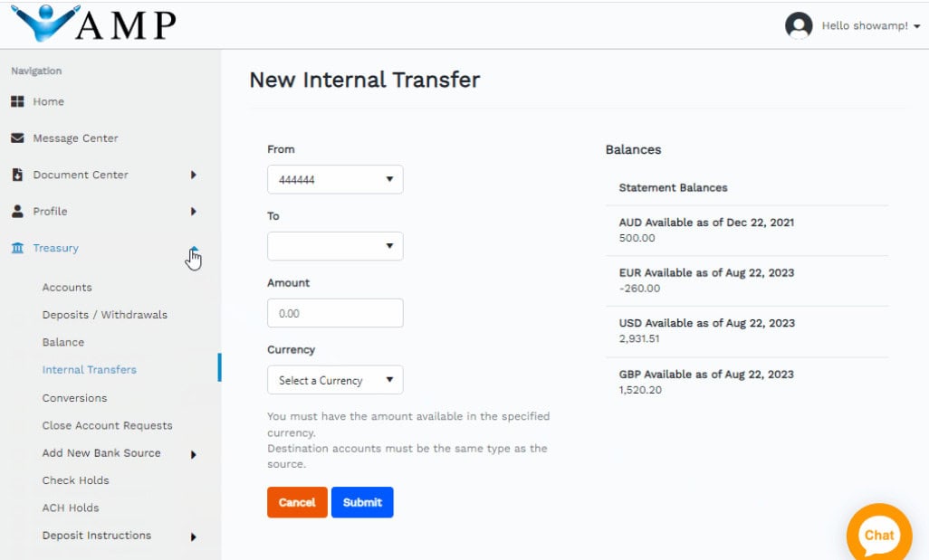Open the Balance treasury page
The image size is (929, 560).
[x=62, y=342]
